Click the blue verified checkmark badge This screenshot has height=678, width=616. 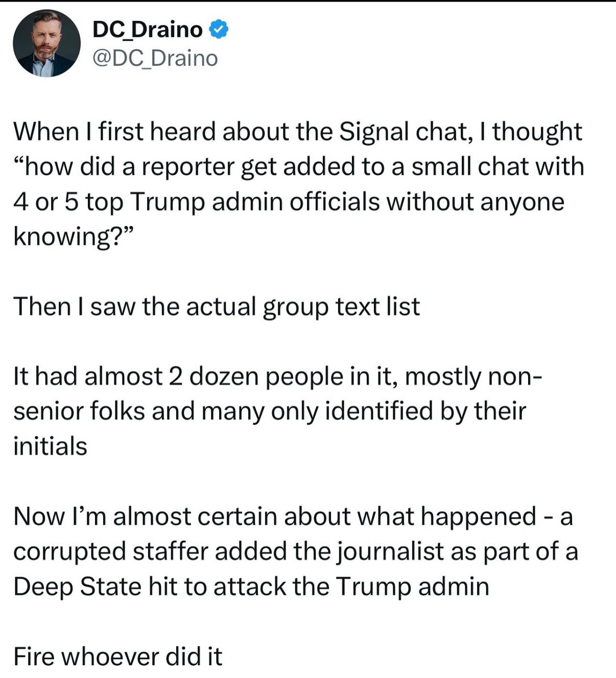(x=220, y=30)
